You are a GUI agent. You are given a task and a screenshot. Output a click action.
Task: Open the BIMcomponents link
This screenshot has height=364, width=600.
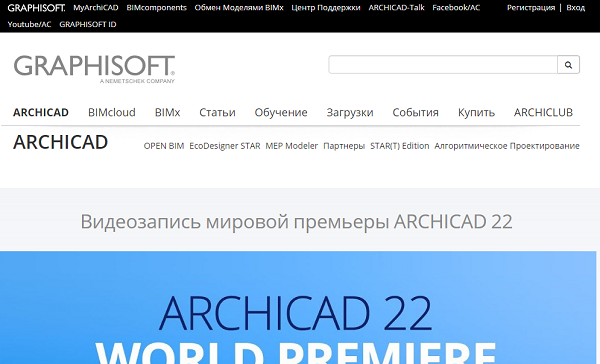point(157,8)
